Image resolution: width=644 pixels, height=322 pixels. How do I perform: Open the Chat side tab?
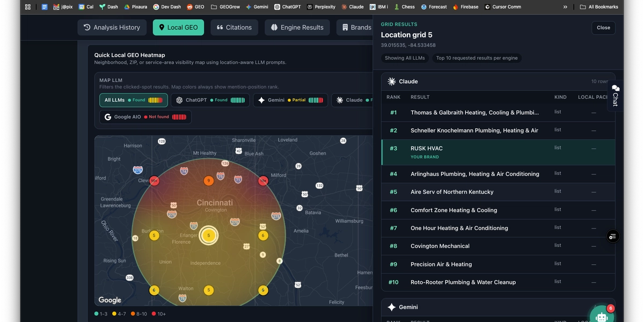pyautogui.click(x=615, y=96)
